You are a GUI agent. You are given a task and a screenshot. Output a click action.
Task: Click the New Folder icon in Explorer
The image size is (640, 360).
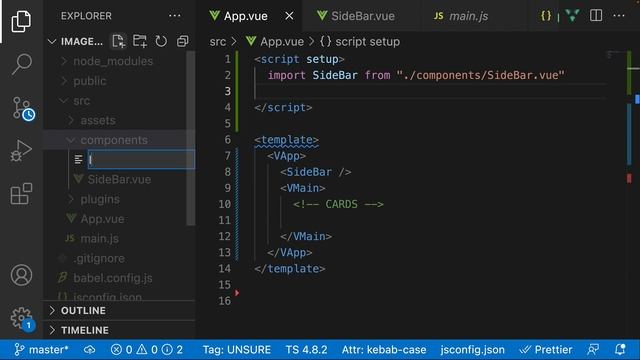point(140,41)
